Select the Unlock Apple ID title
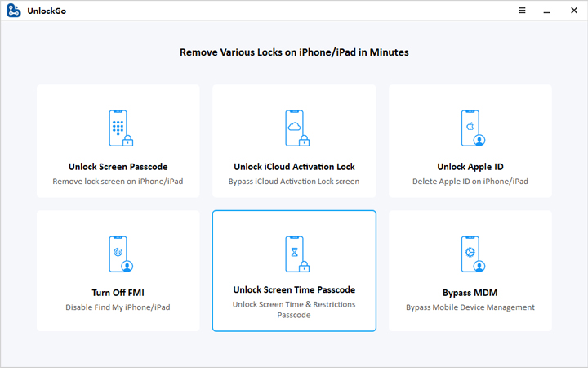The width and height of the screenshot is (588, 368). pos(470,167)
